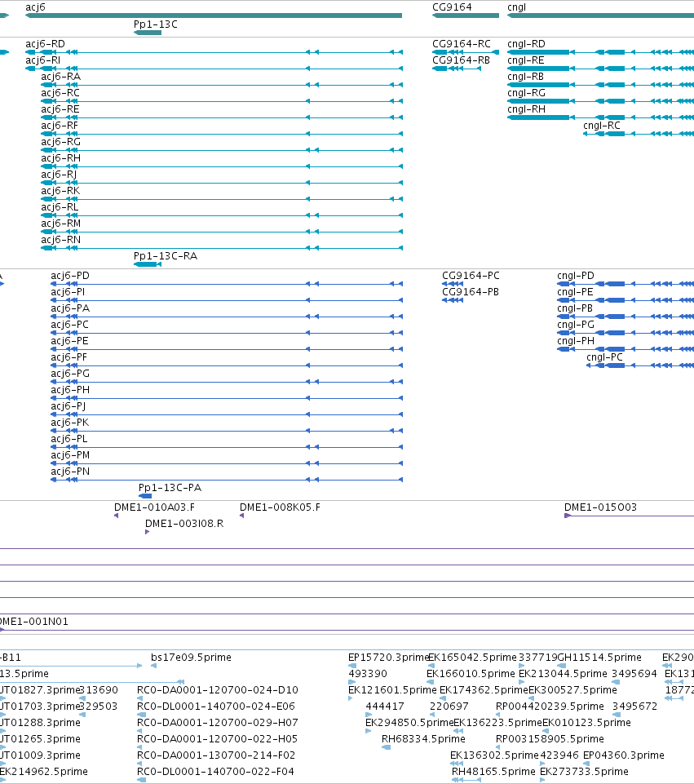Click protein acj6-PE
This screenshot has width=694, height=784.
click(69, 341)
